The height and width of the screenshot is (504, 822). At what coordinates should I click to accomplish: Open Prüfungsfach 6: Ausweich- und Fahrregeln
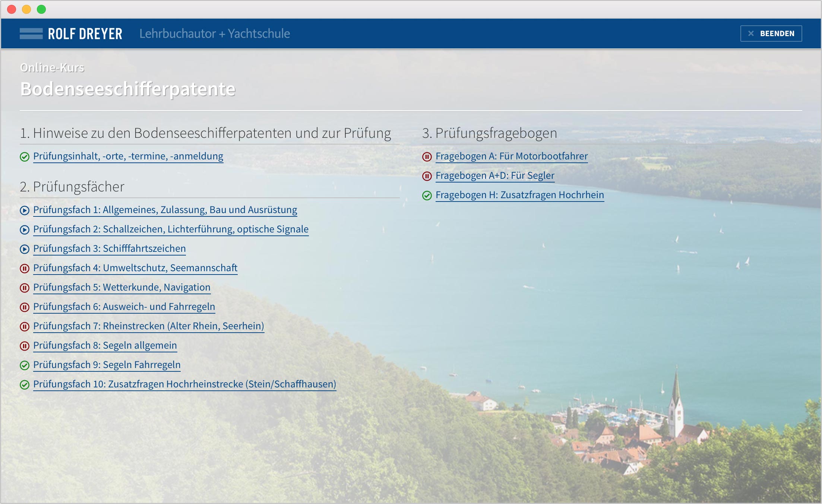(x=124, y=307)
